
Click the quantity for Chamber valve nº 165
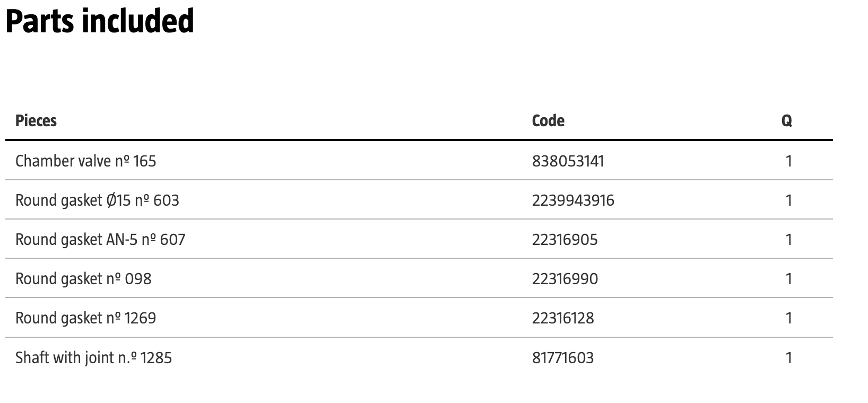789,161
